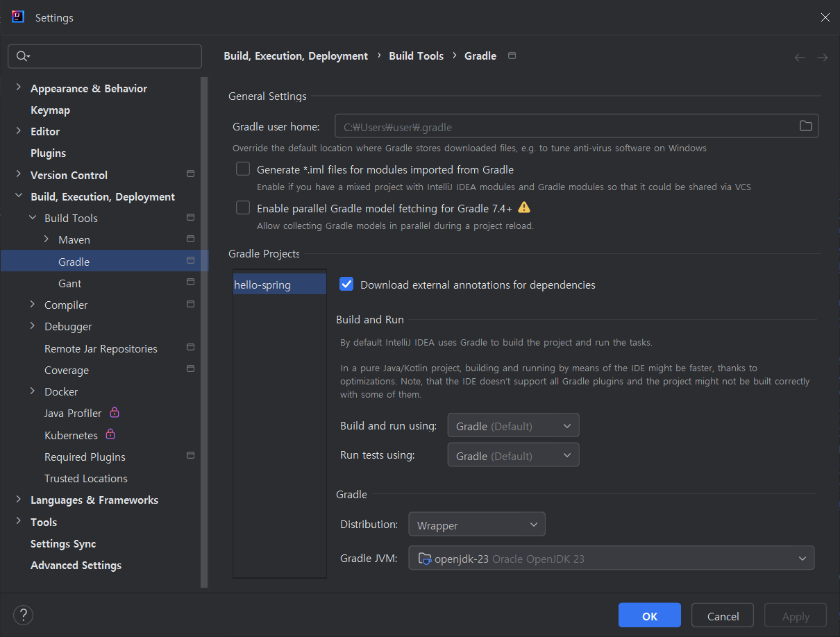Click the project-level icon on Build Tools row

190,217
